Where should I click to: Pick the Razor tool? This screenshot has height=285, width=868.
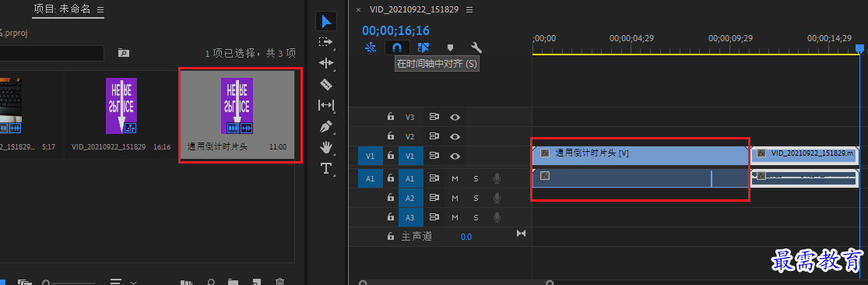[326, 84]
